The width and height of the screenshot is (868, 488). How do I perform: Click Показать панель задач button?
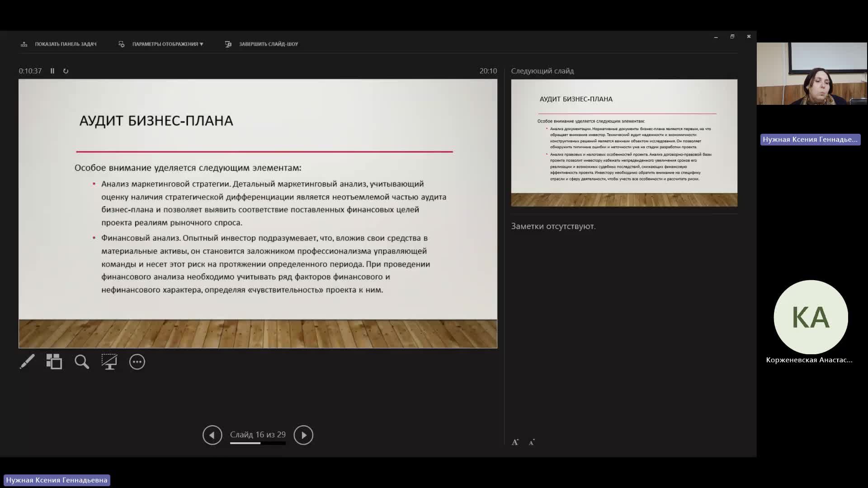click(x=66, y=44)
